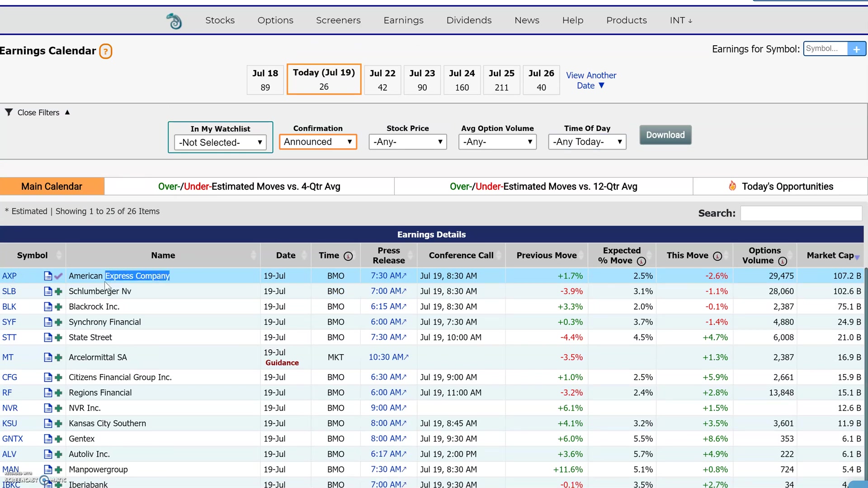Open the Screeners menu
Screen dimensions: 868x488
[x=338, y=20]
